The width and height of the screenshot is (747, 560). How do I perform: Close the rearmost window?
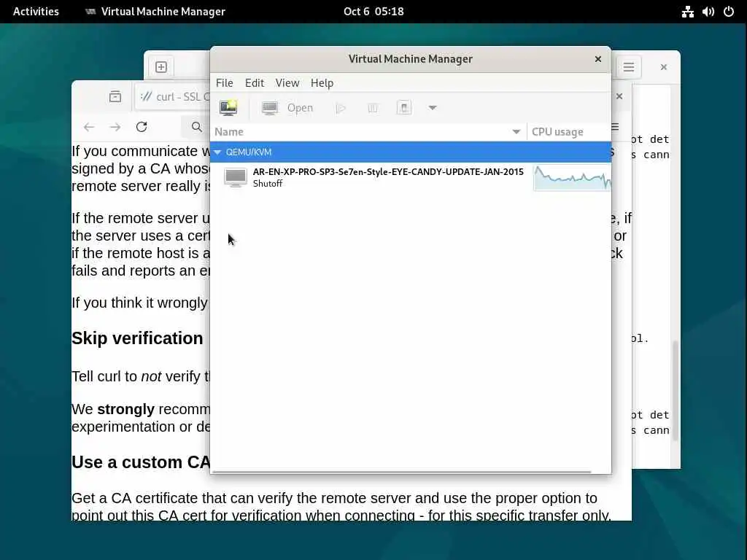[664, 67]
